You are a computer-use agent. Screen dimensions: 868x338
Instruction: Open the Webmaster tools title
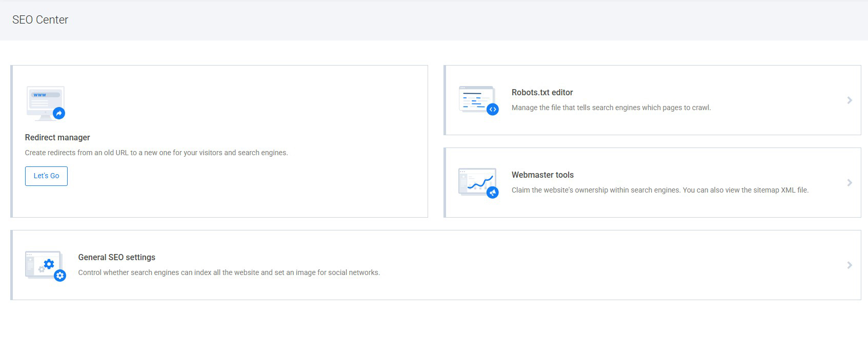542,175
